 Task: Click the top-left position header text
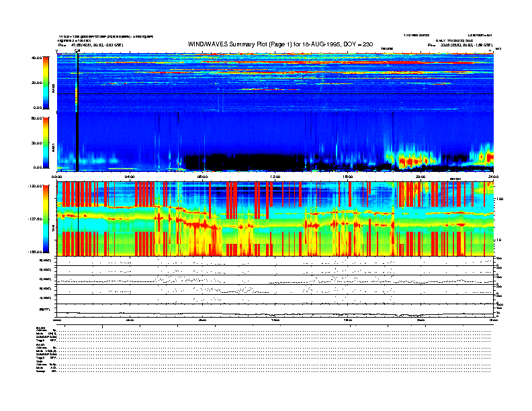pos(91,44)
